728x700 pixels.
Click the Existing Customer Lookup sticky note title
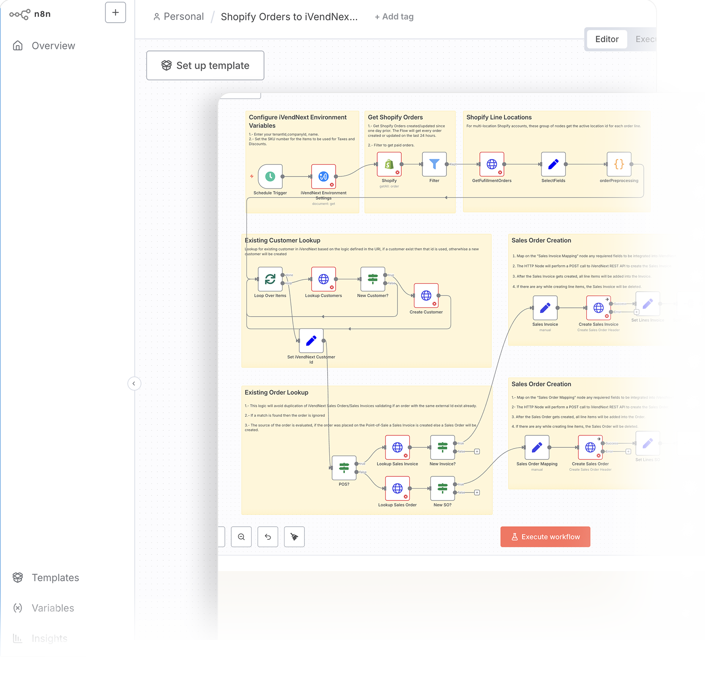(282, 240)
